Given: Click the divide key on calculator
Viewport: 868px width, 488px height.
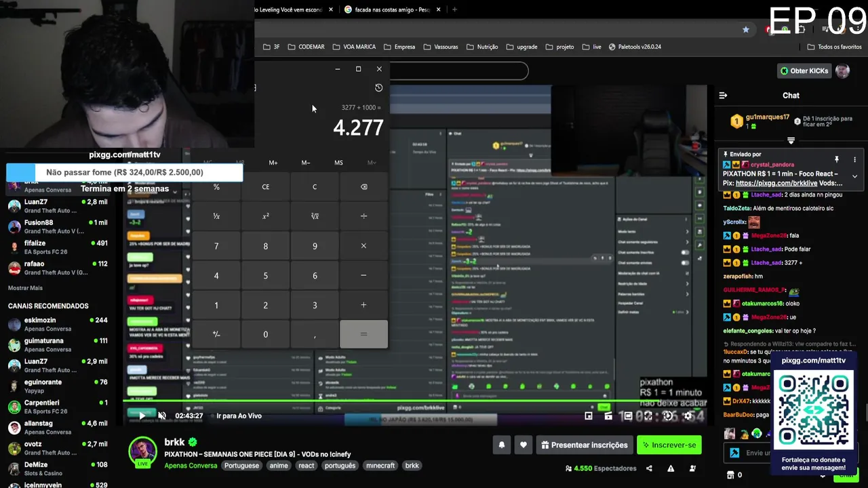Looking at the screenshot, I should [x=363, y=216].
